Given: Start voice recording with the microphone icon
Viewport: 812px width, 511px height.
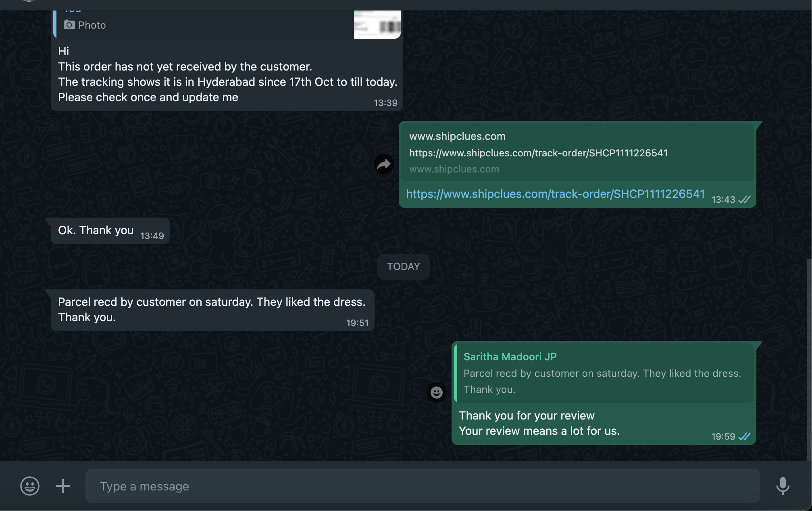Looking at the screenshot, I should click(783, 486).
